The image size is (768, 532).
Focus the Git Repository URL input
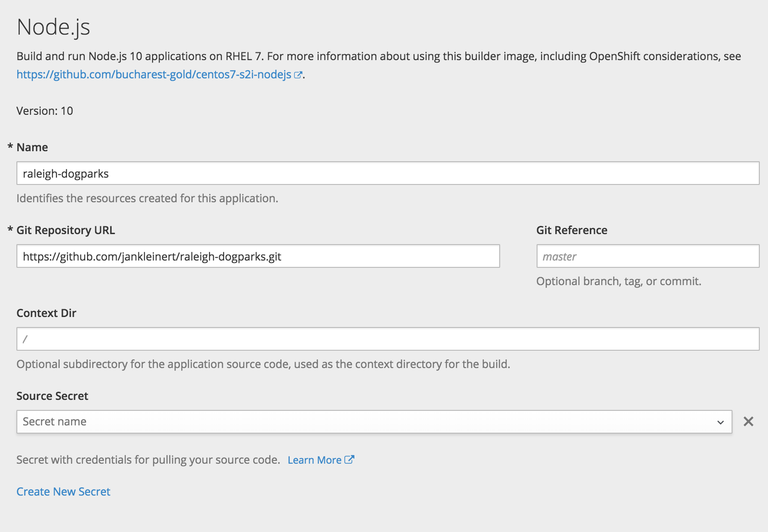(258, 256)
